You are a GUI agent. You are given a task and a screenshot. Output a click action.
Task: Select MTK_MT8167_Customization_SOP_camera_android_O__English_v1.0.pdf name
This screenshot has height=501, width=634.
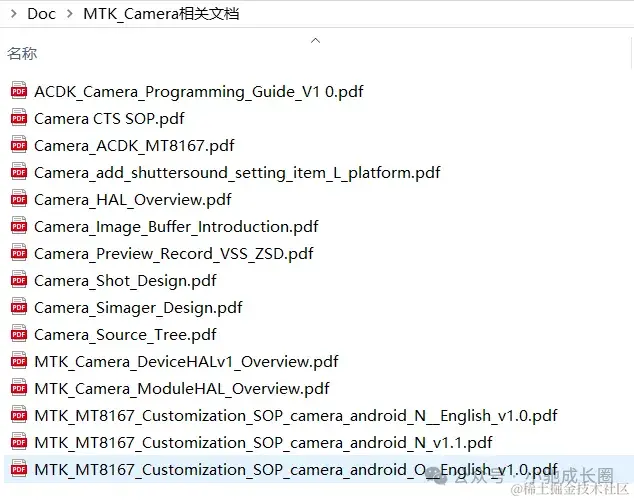[x=296, y=470]
